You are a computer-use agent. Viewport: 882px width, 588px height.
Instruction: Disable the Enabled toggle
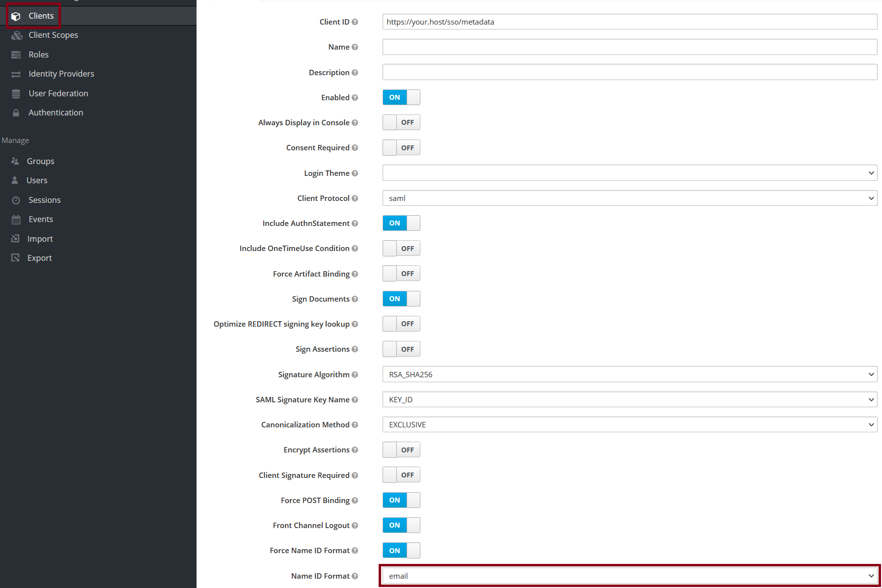(x=401, y=97)
